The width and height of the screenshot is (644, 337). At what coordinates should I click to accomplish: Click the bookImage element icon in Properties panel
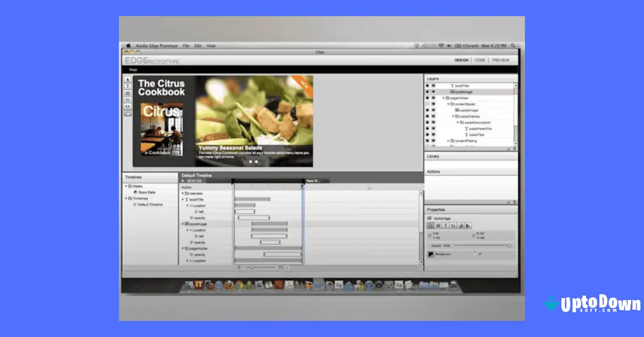[x=429, y=218]
